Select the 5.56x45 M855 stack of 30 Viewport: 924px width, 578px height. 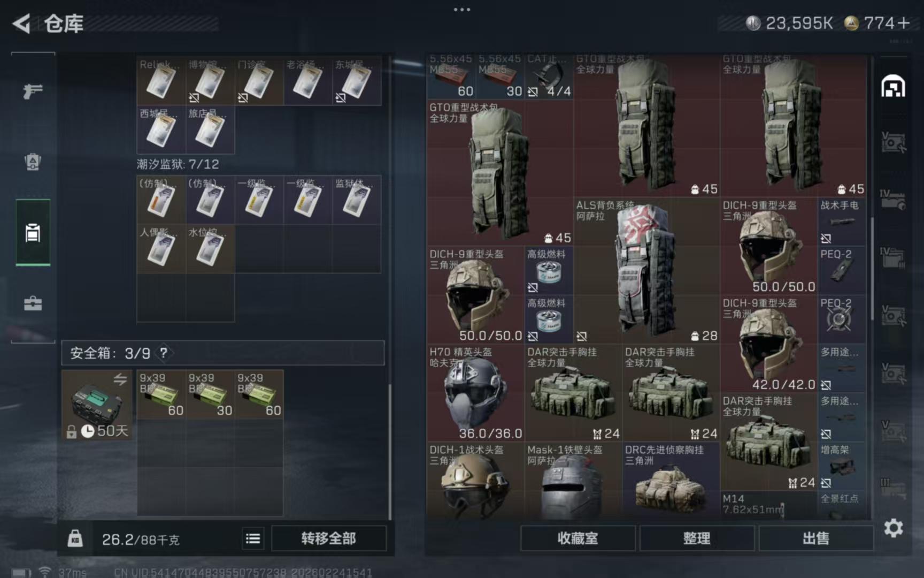coord(500,76)
